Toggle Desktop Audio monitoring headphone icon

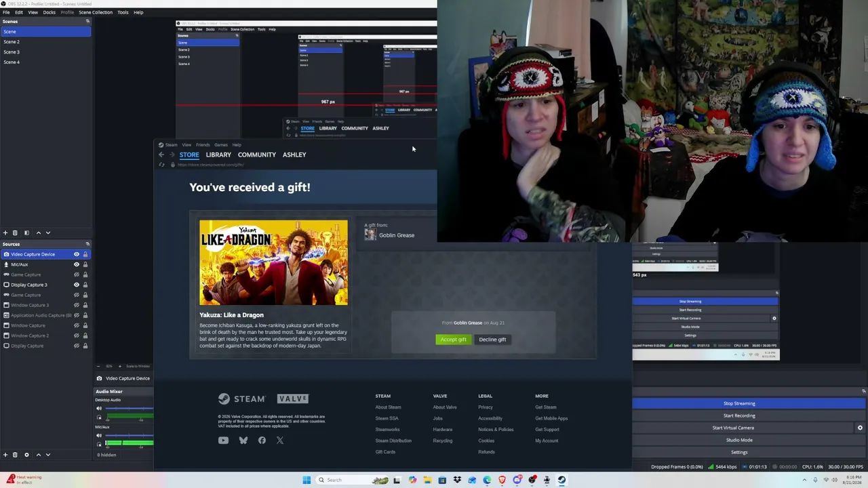pos(99,417)
